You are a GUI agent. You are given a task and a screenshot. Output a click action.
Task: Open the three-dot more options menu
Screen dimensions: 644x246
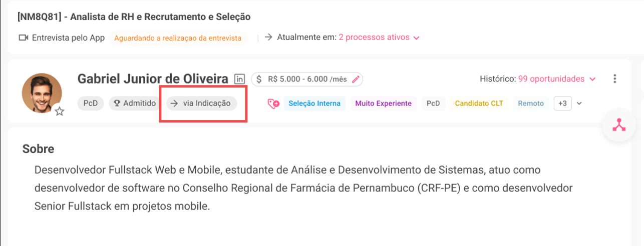coord(615,79)
